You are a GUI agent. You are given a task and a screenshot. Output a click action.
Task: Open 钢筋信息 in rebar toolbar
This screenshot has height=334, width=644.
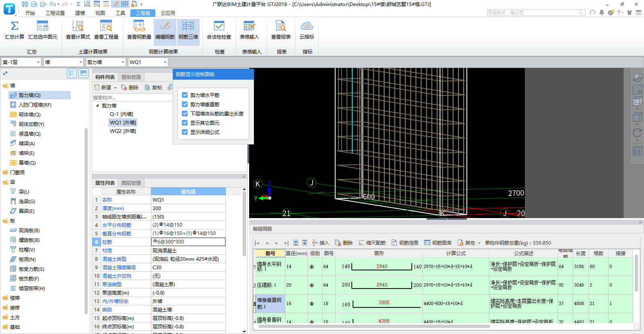click(405, 243)
